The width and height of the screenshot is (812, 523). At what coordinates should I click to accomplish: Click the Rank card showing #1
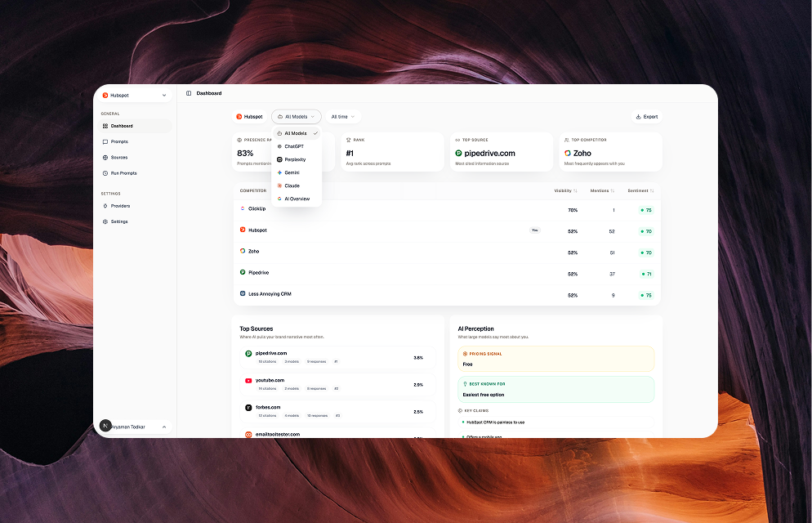[x=393, y=152]
